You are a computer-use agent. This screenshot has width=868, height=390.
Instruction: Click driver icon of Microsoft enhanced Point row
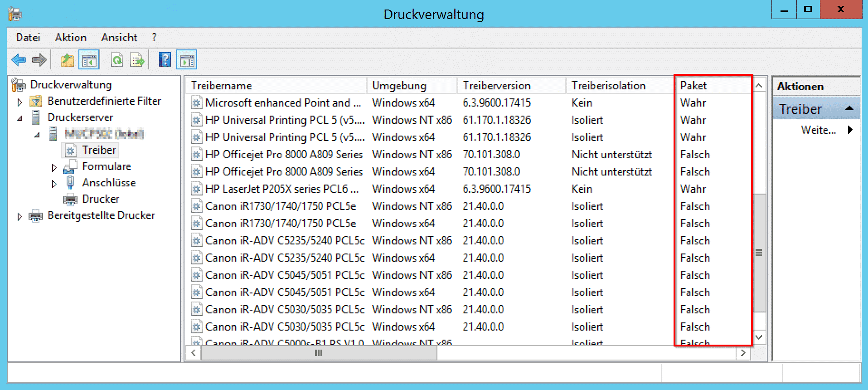tap(196, 103)
